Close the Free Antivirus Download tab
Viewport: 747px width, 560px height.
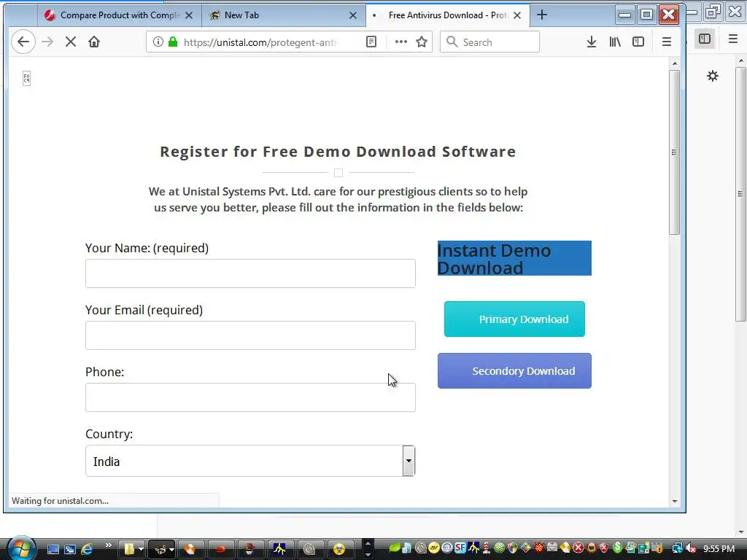(517, 15)
